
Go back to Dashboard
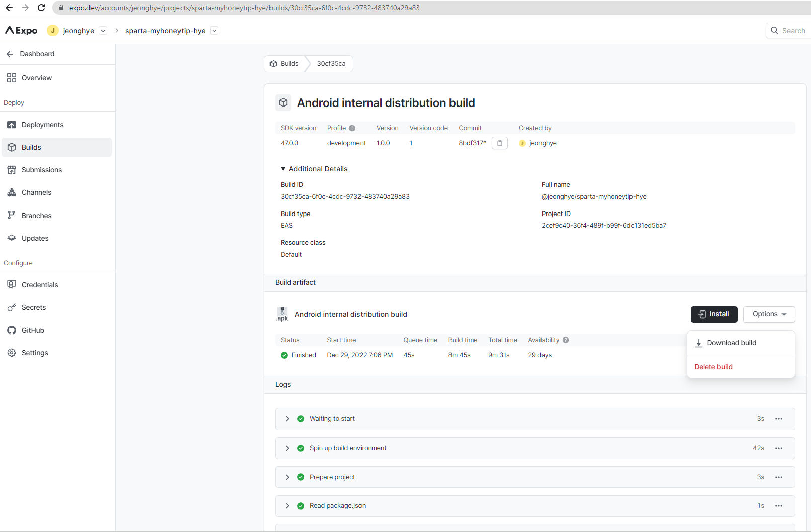[30, 54]
